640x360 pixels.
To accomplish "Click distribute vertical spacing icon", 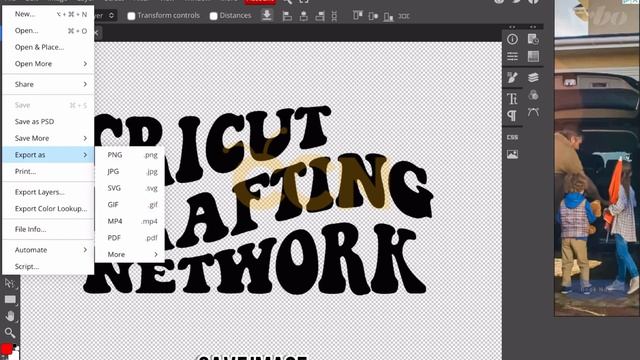I will 334,16.
